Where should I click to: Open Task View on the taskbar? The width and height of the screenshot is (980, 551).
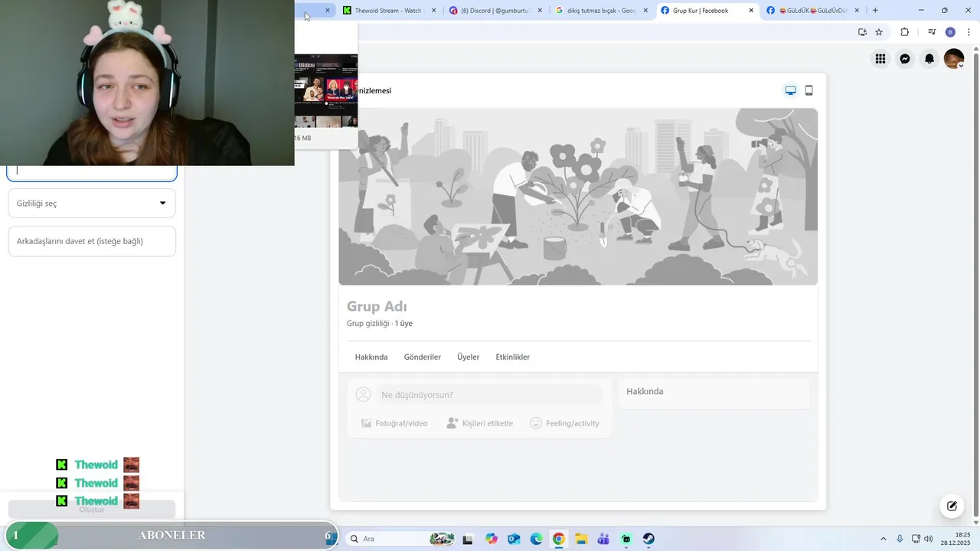pos(468,539)
